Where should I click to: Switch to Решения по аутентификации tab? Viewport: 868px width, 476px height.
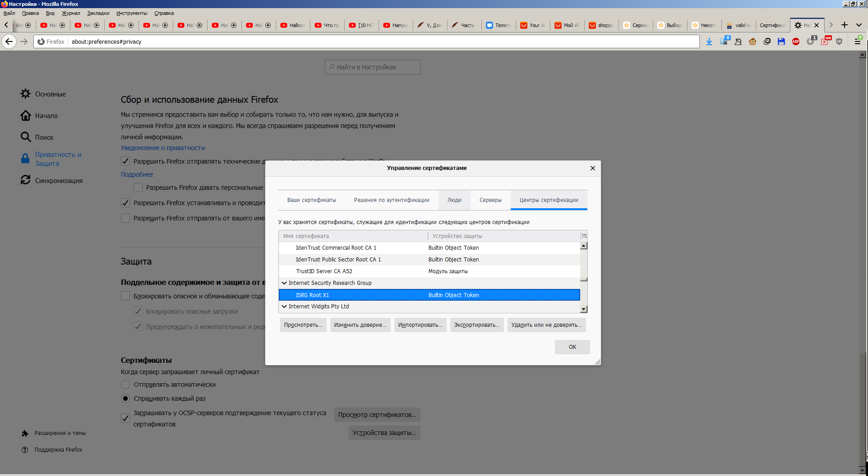392,200
